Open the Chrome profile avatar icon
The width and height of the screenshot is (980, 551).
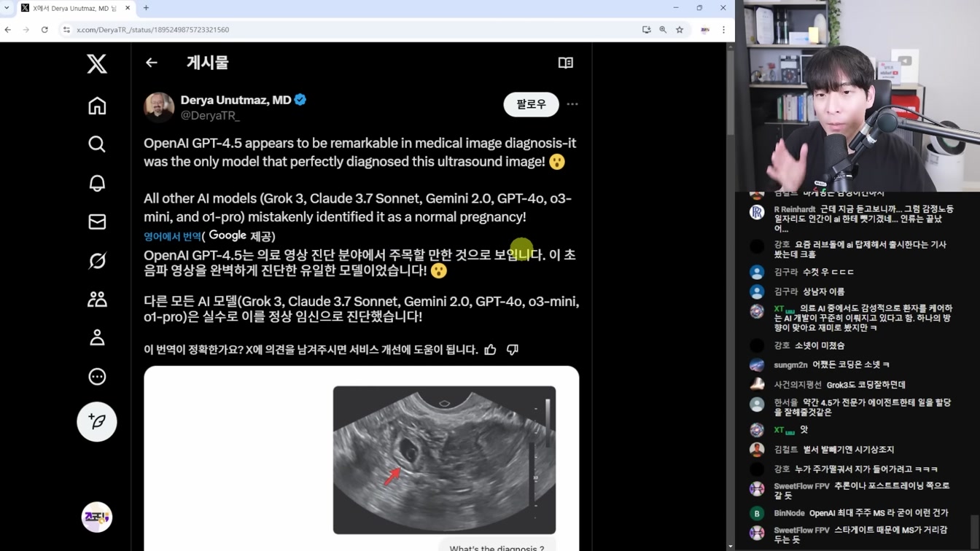pos(705,30)
